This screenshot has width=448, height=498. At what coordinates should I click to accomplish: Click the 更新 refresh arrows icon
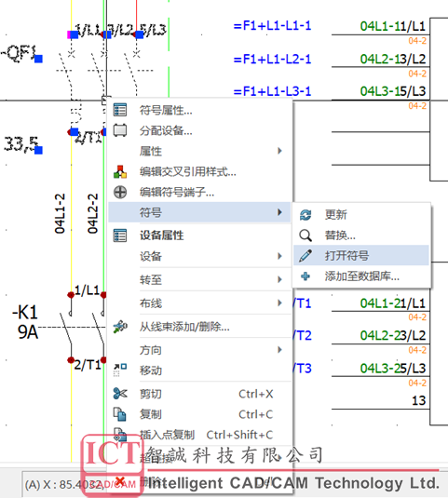(305, 215)
